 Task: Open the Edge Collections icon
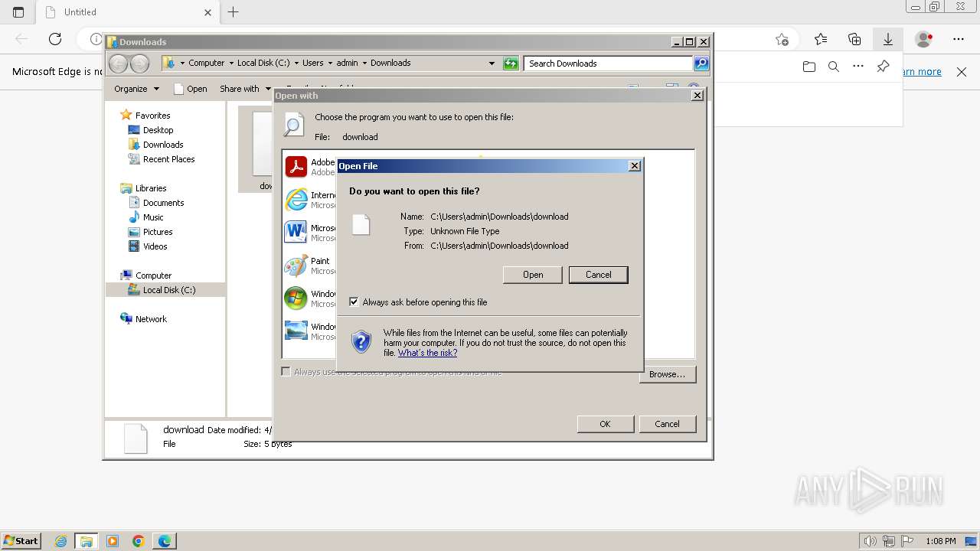(854, 39)
